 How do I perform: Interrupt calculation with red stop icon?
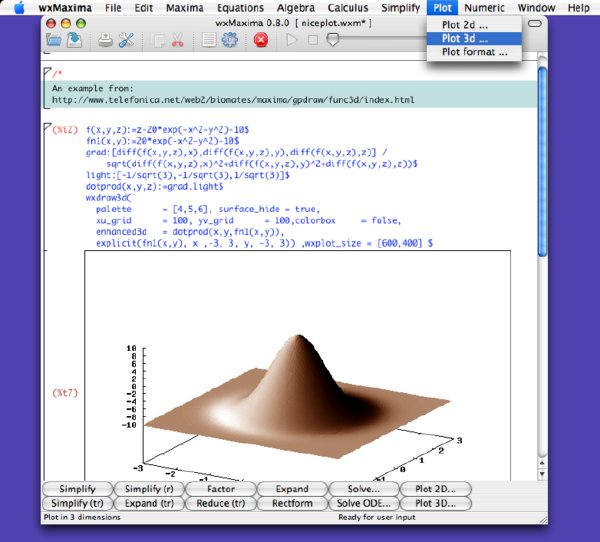[261, 40]
